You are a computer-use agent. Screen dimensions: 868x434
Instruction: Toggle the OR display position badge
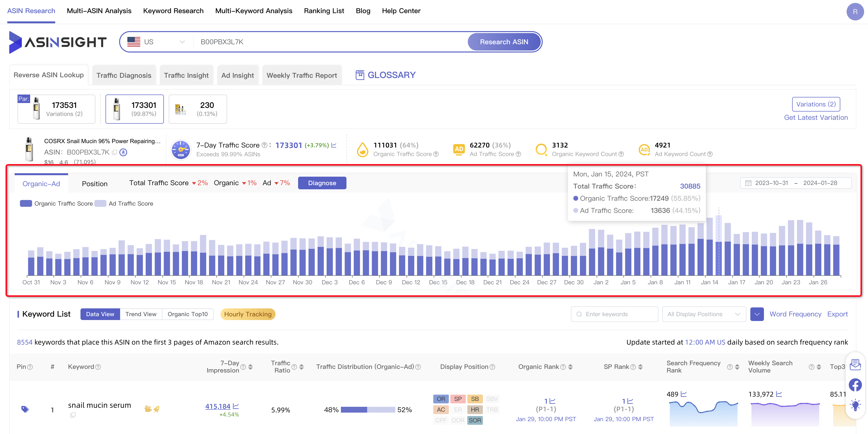pyautogui.click(x=441, y=399)
